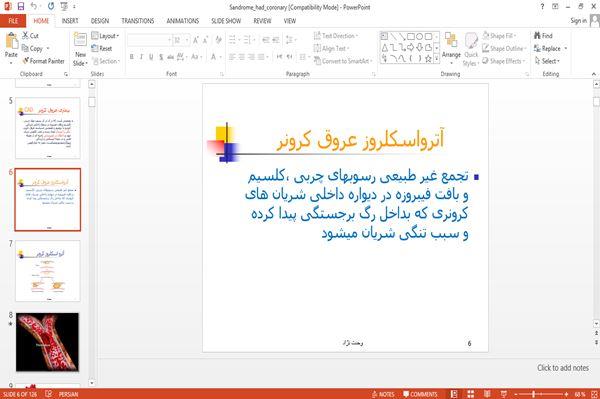This screenshot has width=600, height=399.
Task: Open the Layout dropdown
Action: pos(105,36)
